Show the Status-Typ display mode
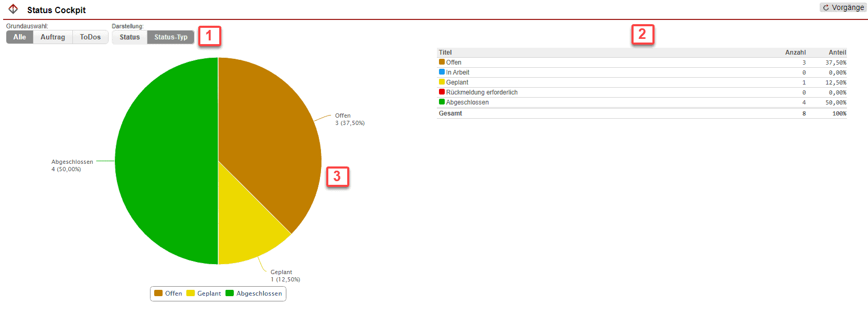This screenshot has height=314, width=868. (x=170, y=37)
